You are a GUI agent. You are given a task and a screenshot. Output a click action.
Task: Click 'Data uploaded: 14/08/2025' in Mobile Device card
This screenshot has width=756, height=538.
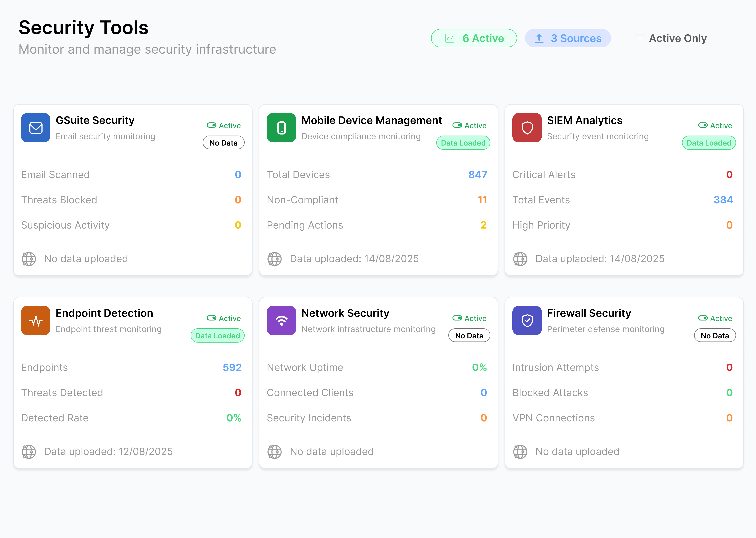[x=355, y=259]
